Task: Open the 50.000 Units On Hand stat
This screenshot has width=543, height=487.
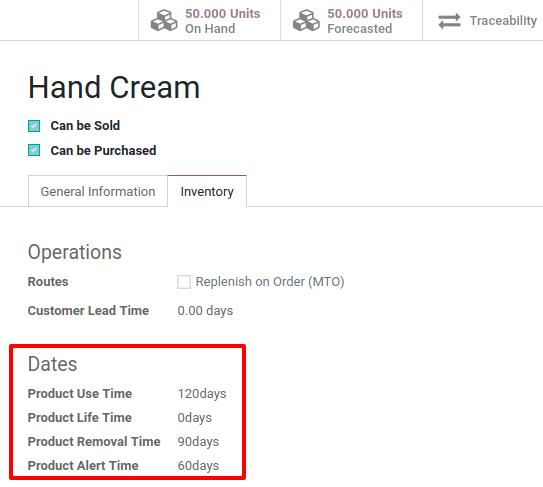Action: tap(210, 20)
